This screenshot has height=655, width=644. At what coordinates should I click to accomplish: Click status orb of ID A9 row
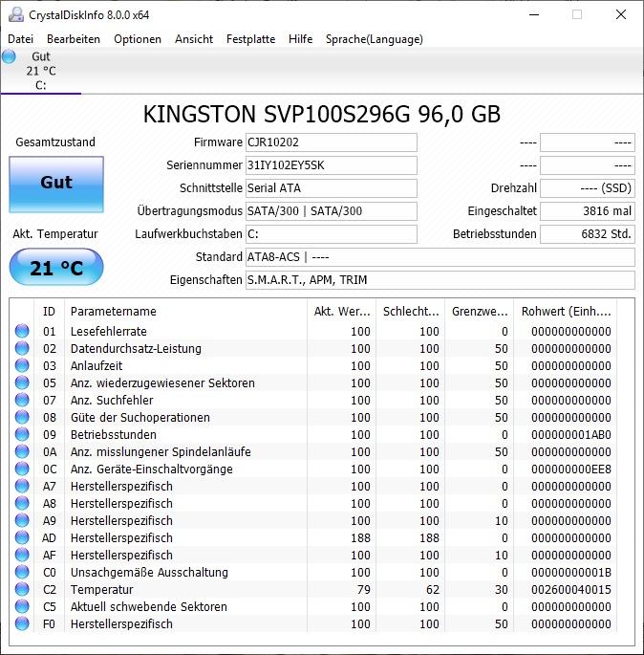[x=22, y=520]
